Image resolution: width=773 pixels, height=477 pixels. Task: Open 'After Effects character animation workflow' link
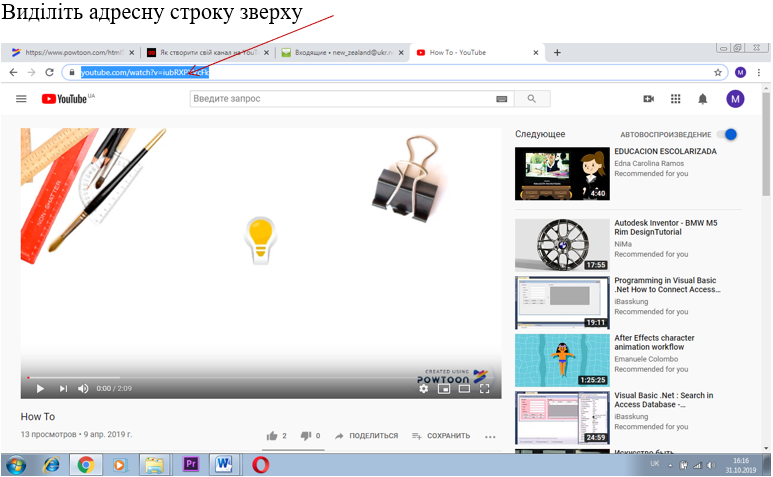click(654, 342)
